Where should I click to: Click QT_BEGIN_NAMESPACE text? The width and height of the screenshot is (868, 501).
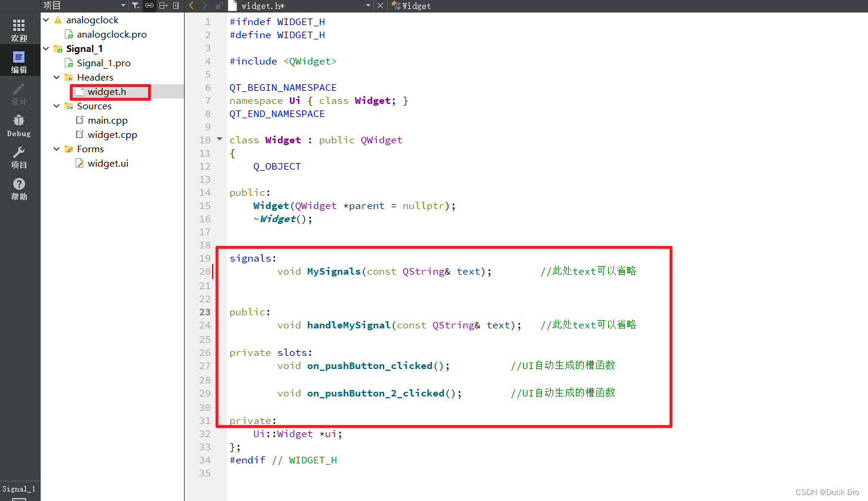click(x=283, y=87)
